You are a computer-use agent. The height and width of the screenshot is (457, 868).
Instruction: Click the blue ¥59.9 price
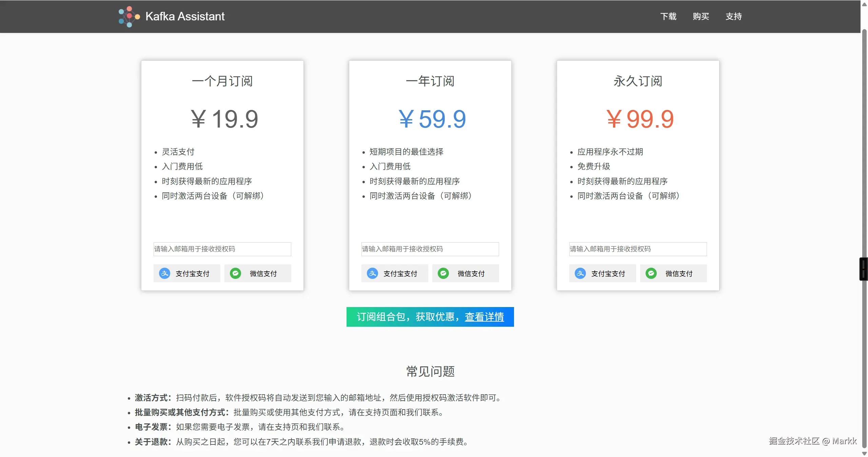coord(432,119)
